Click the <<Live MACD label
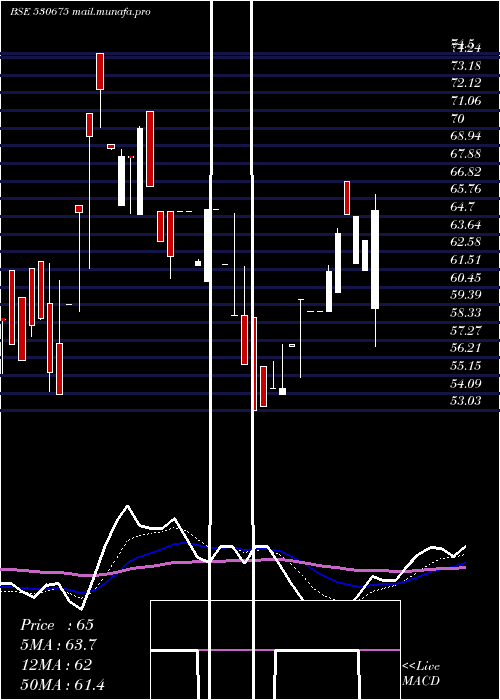 (421, 674)
